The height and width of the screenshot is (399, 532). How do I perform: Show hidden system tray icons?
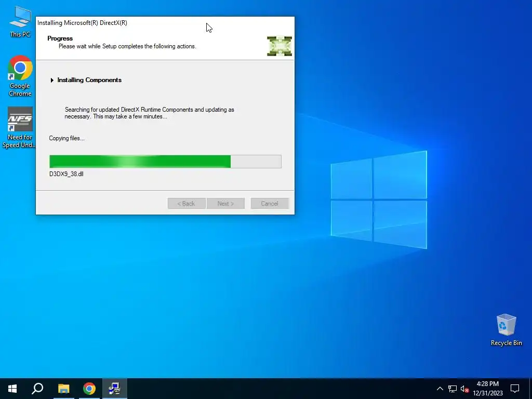[x=440, y=389]
